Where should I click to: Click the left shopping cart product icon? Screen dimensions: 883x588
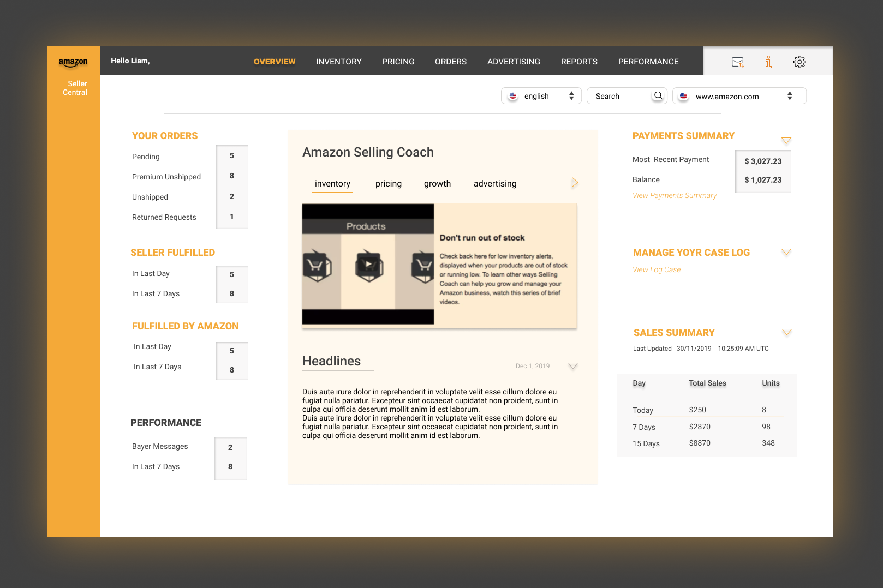click(317, 266)
